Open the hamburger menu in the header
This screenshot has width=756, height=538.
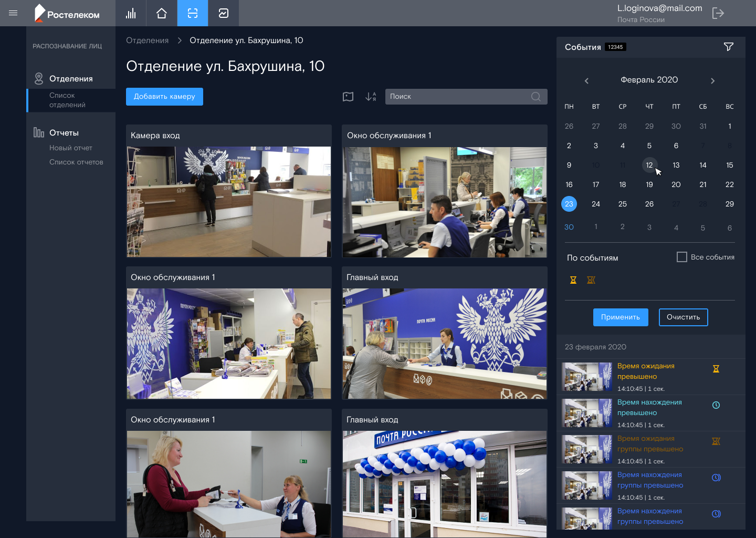(x=13, y=13)
